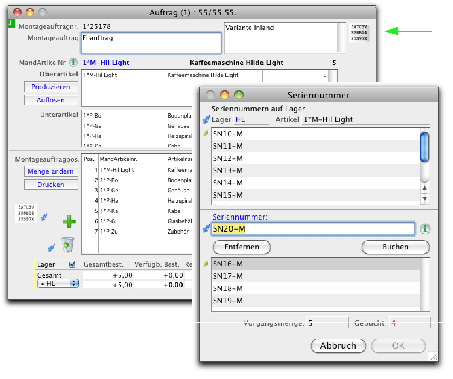The image size is (453, 379).
Task: Click the Gebucht field showing 4
Action: 410,323
